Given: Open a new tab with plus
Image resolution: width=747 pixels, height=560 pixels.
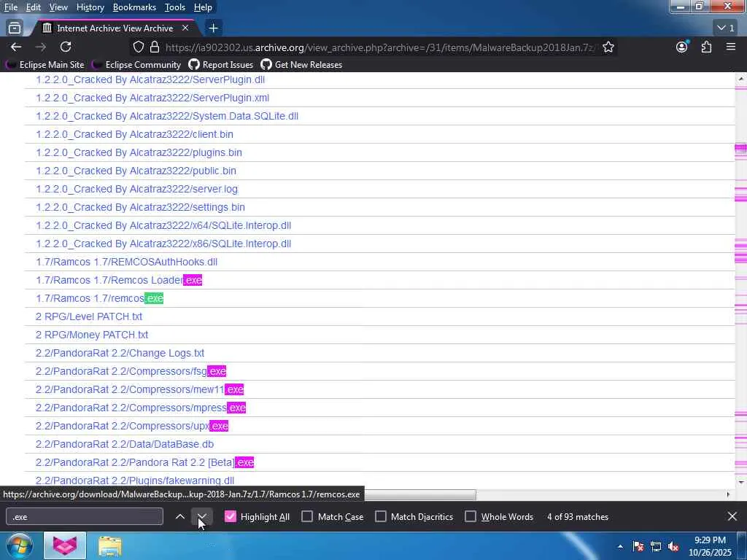Looking at the screenshot, I should 214,28.
